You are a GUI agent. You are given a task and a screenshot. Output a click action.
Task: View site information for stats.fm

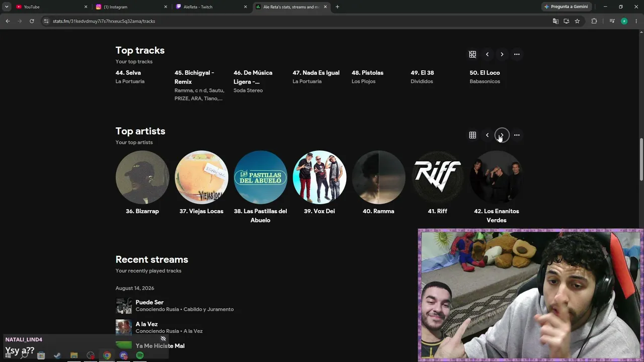coord(46,21)
